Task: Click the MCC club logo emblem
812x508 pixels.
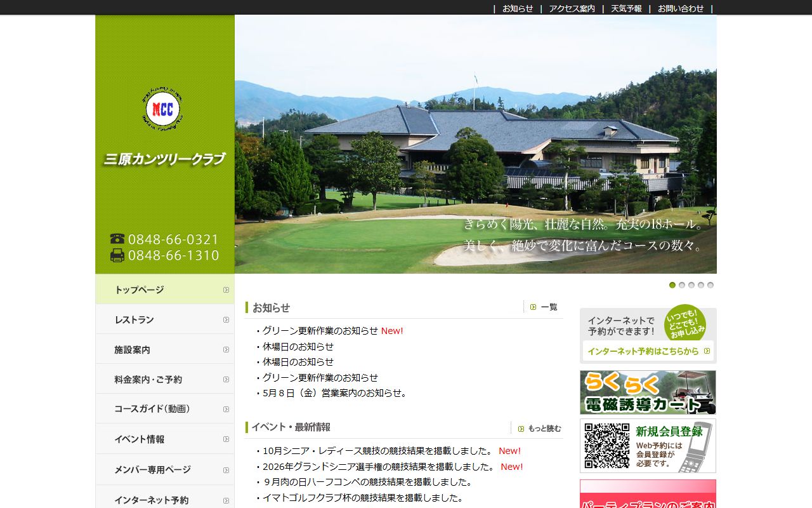Action: [x=163, y=110]
